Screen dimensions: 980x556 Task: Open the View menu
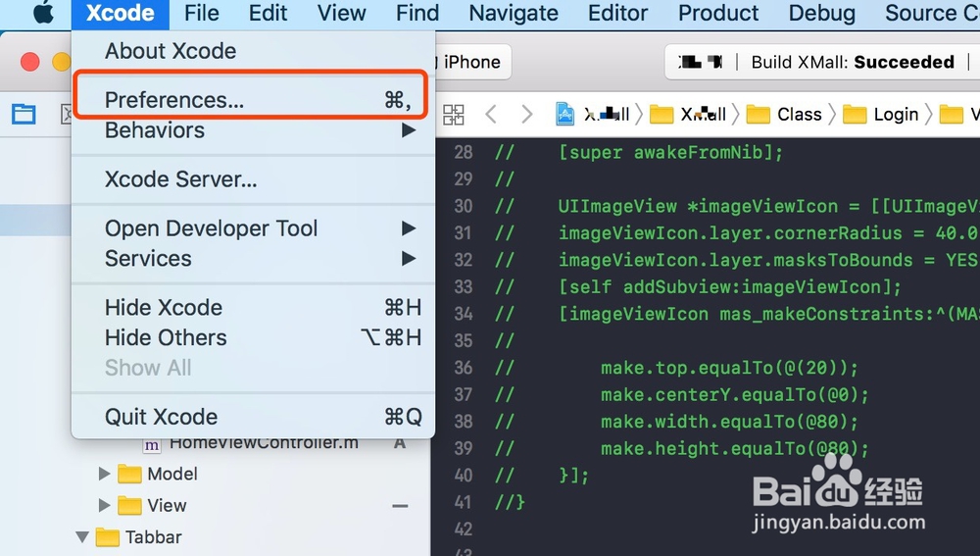[341, 13]
